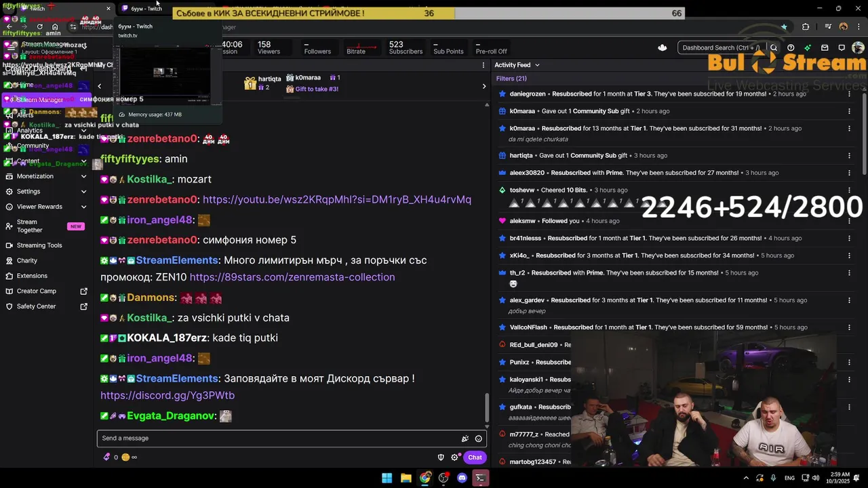
Task: Expand the Analytics sidebar section
Action: point(83,130)
